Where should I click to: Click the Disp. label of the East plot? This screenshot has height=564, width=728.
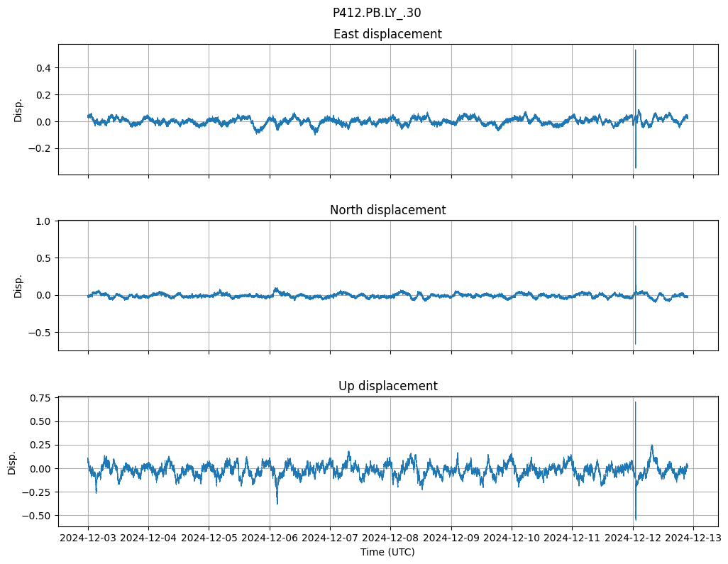[18, 109]
